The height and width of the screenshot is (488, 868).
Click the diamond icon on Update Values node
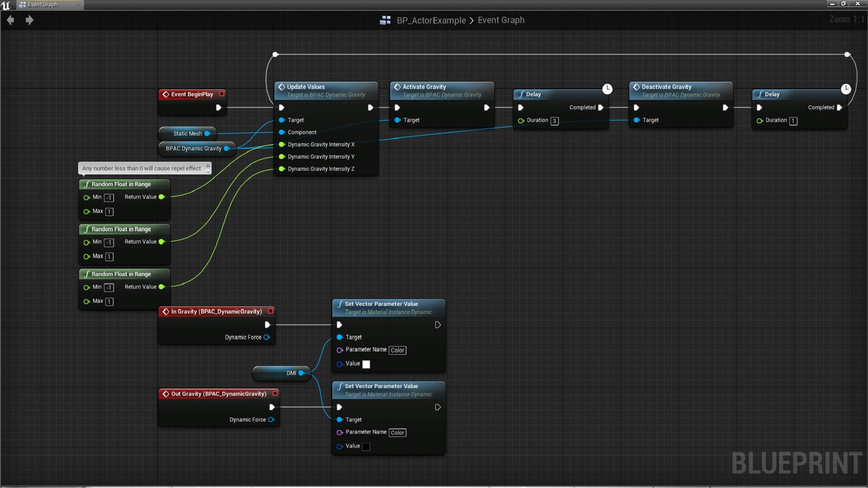click(282, 86)
